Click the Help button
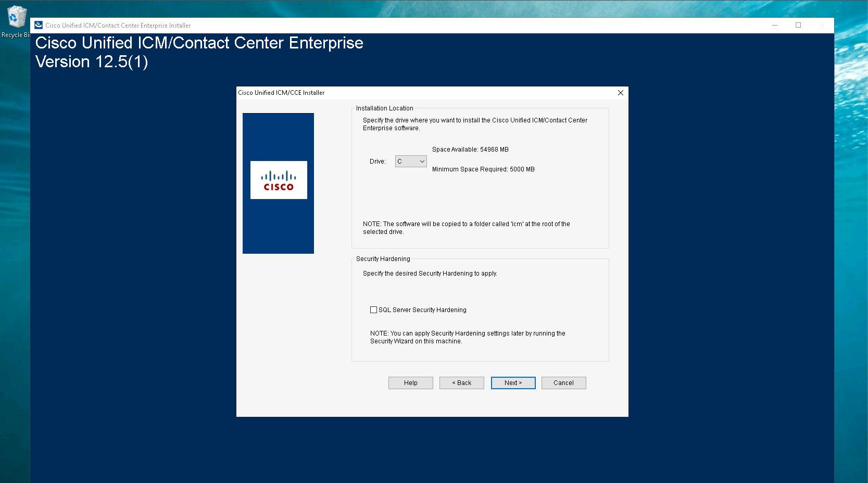The image size is (868, 483). [411, 383]
